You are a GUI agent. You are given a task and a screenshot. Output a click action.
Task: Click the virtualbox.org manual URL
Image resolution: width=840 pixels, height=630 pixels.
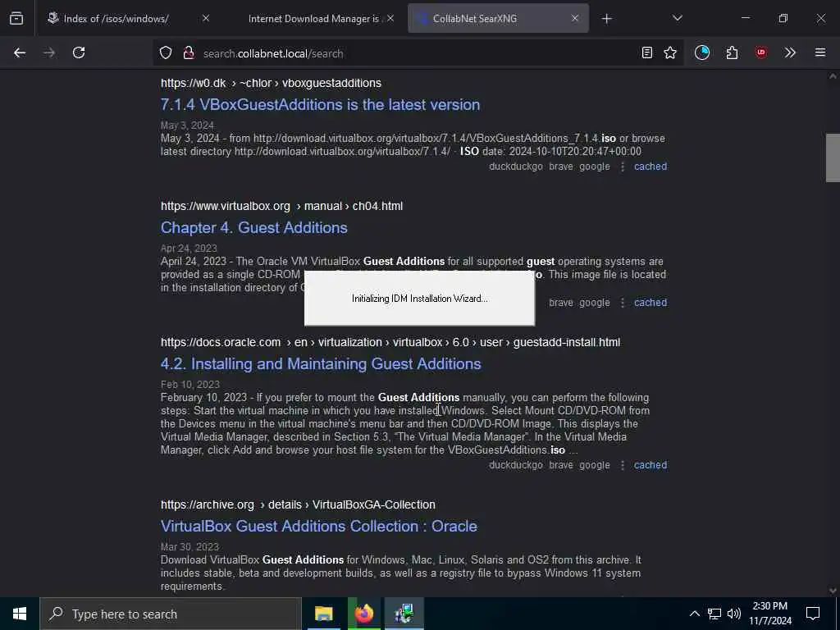coord(282,206)
